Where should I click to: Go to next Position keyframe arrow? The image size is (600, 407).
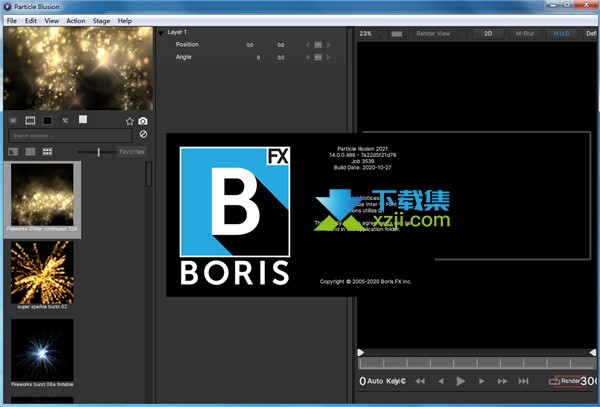(329, 45)
